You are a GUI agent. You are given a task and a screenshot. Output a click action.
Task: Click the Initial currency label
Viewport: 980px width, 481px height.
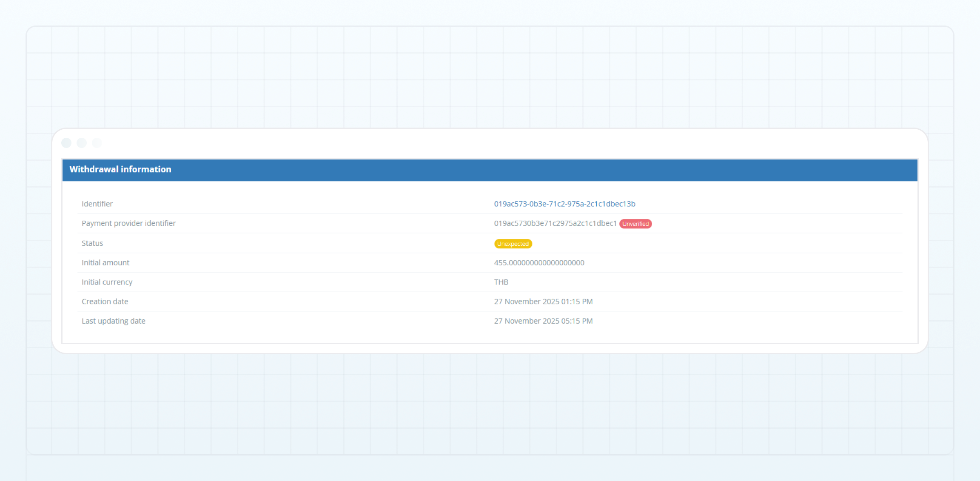(x=107, y=282)
